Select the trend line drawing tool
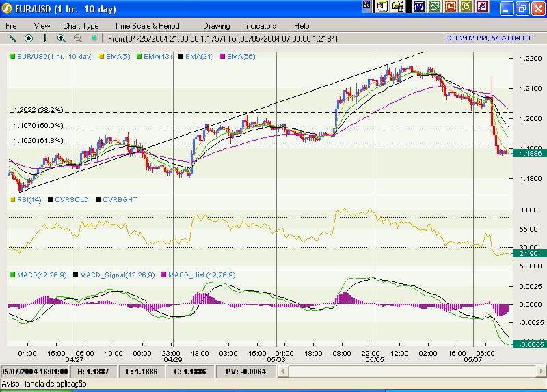The height and width of the screenshot is (392, 547). [x=12, y=38]
